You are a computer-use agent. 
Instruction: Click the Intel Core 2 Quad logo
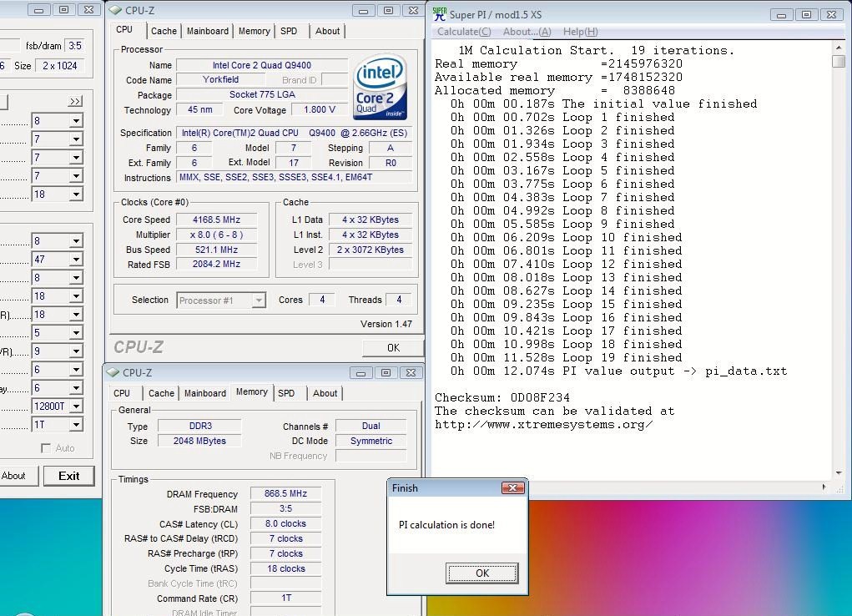click(380, 87)
